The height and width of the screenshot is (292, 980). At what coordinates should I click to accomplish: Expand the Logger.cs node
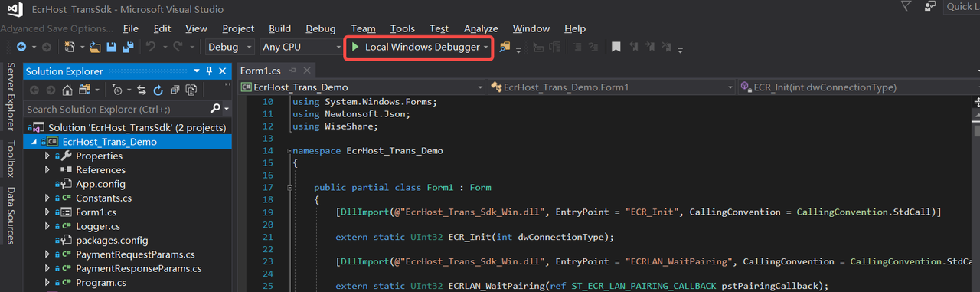(47, 226)
